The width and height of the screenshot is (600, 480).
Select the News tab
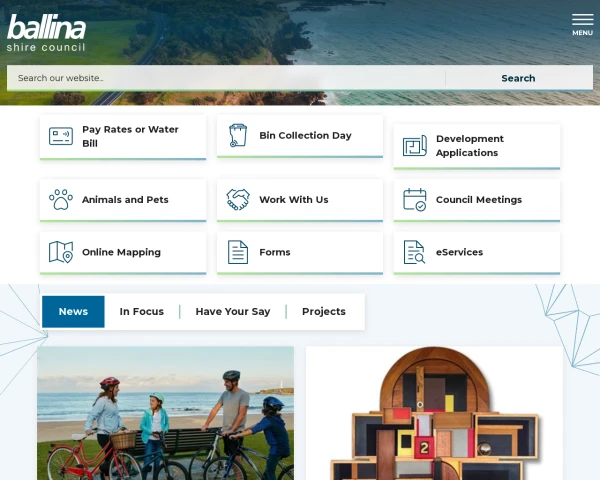(73, 312)
